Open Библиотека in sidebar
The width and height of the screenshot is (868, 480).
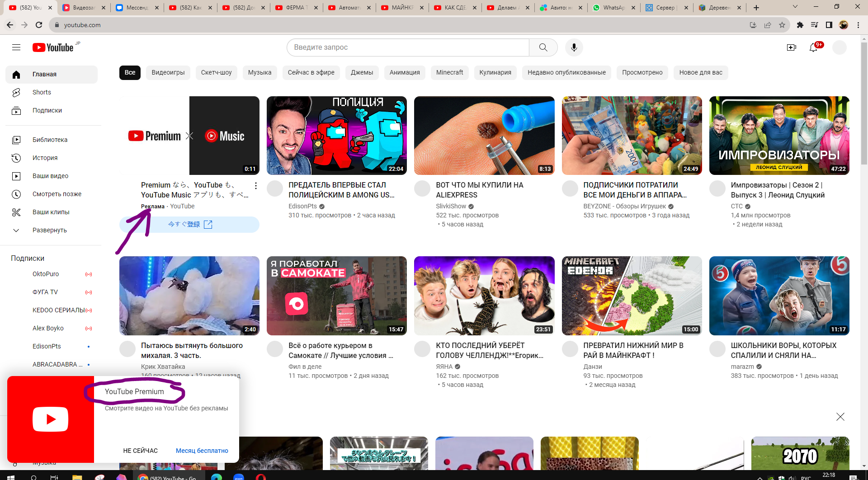click(52, 140)
